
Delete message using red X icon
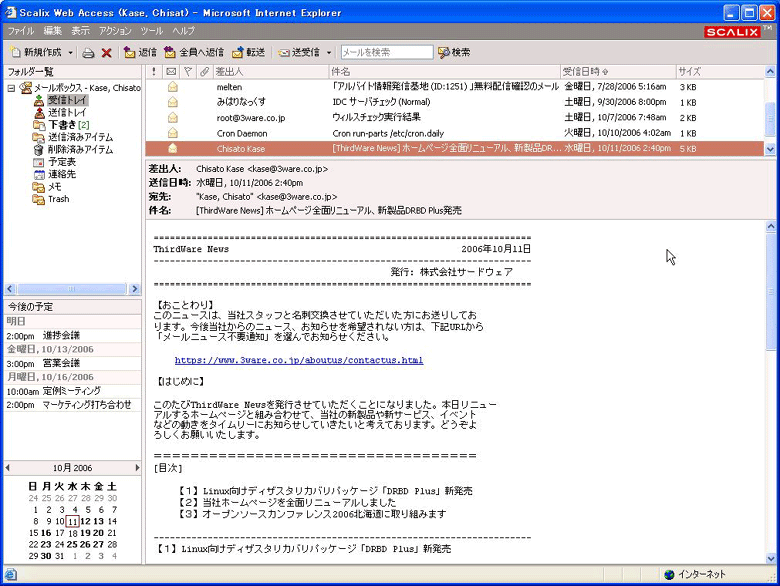106,53
